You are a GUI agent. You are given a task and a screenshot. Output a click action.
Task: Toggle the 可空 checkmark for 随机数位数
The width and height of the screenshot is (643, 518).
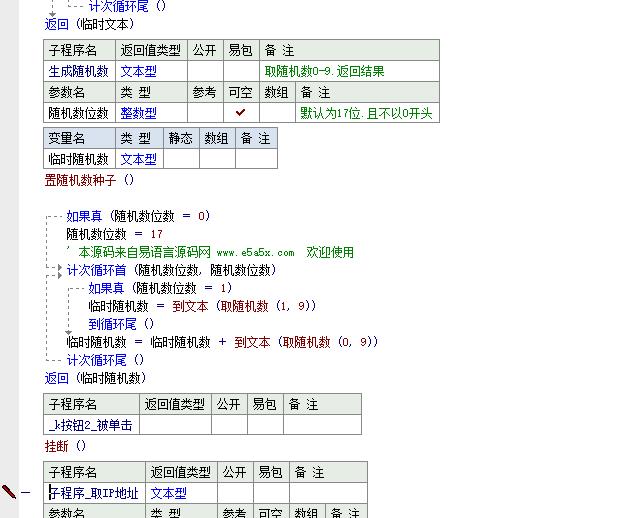(x=240, y=113)
